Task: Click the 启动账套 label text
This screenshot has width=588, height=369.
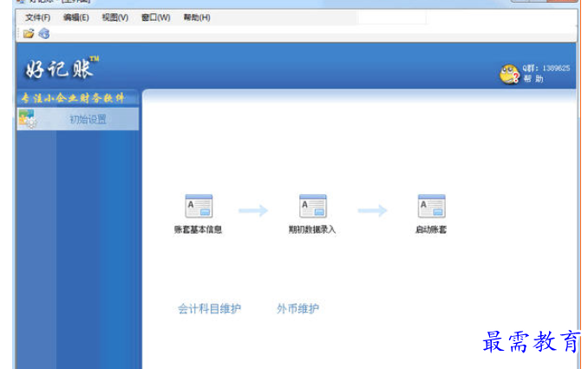Action: click(x=431, y=230)
